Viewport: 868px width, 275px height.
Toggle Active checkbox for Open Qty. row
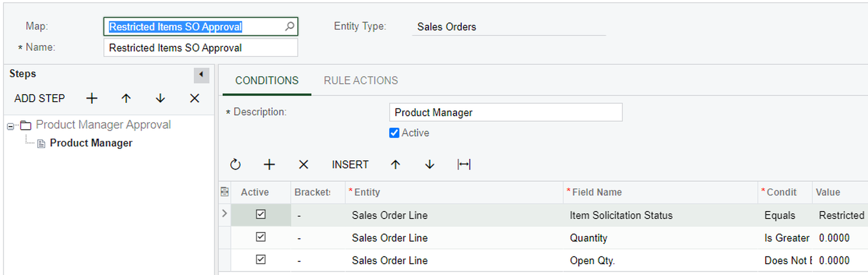261,259
